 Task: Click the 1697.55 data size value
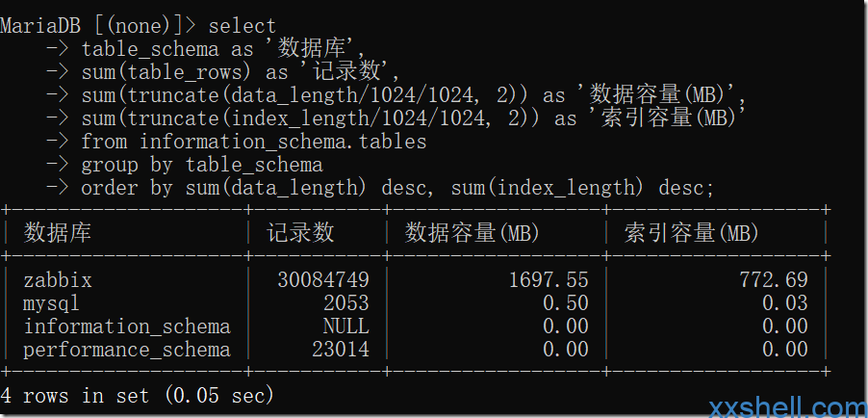[x=549, y=280]
